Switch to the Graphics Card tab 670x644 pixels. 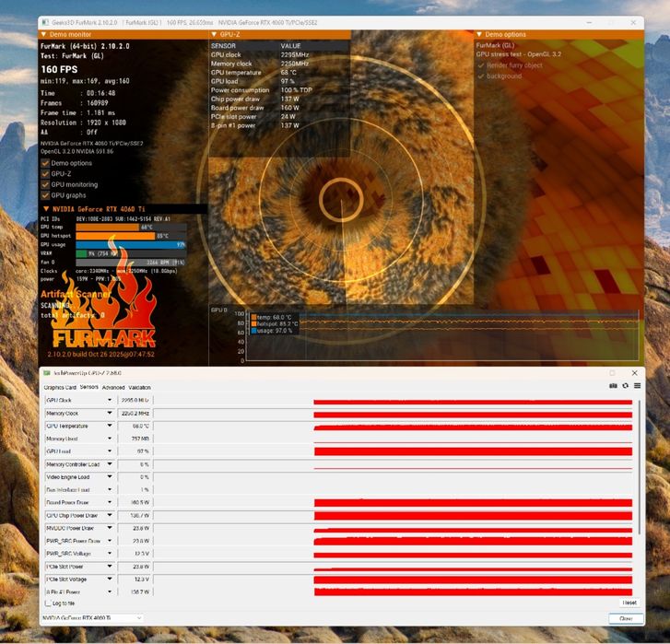point(60,387)
